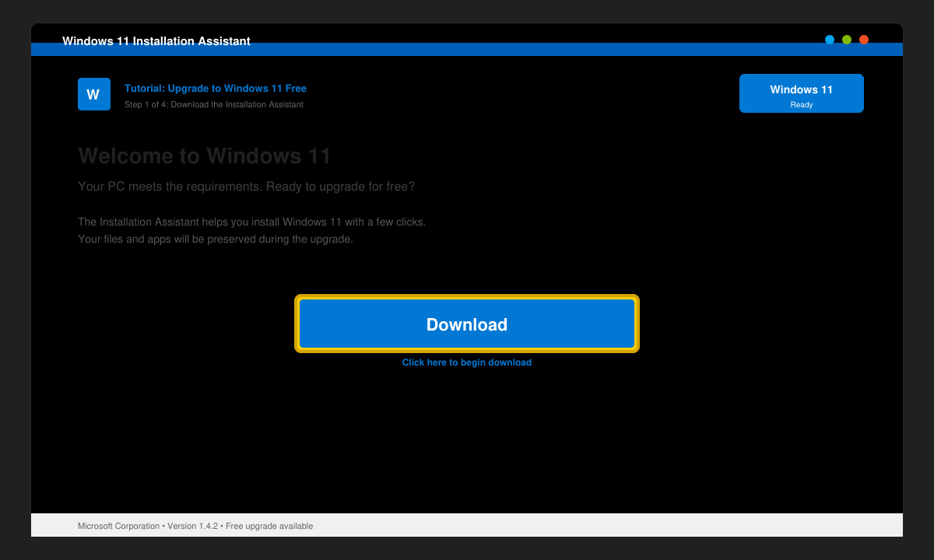Image resolution: width=934 pixels, height=560 pixels.
Task: Click the red window control dot
Action: coord(864,40)
